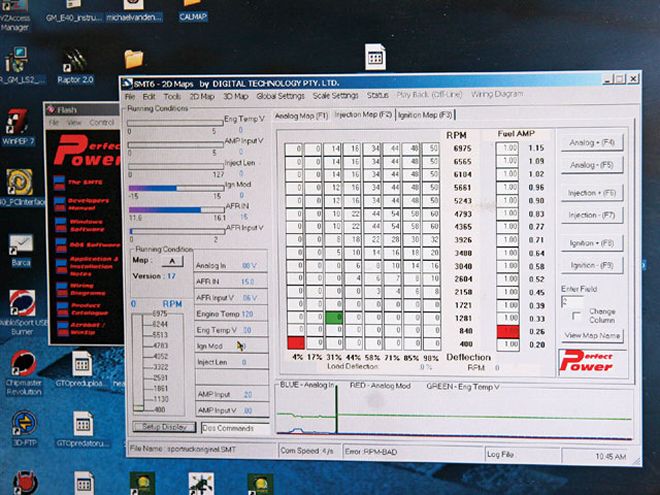The image size is (660, 495).
Task: Open The SMT6 link in the Flash window
Action: pyautogui.click(x=79, y=182)
